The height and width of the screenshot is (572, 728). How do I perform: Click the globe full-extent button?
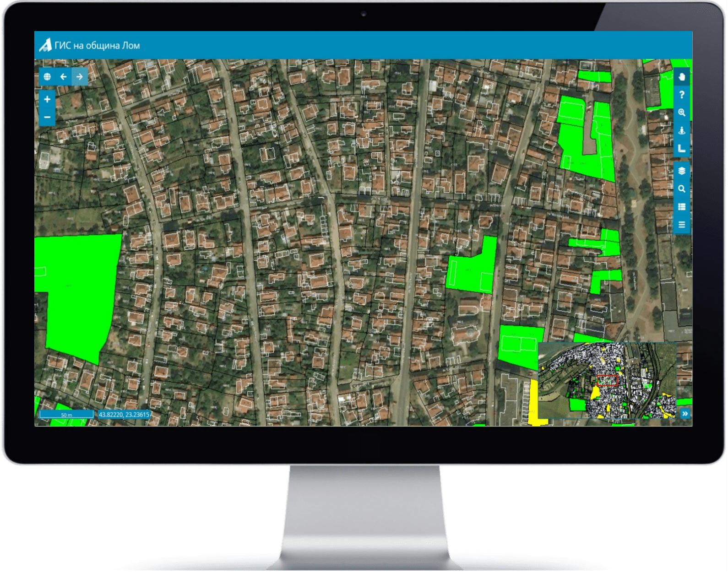(47, 77)
